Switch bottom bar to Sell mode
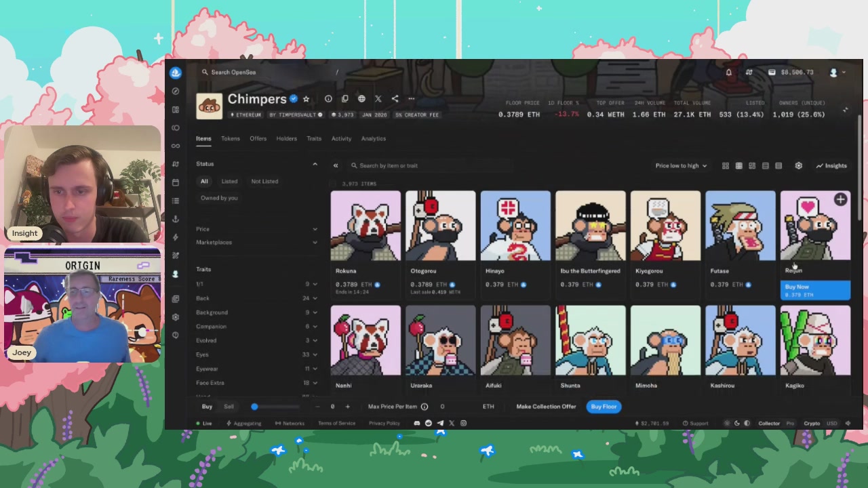The width and height of the screenshot is (868, 488). (x=229, y=407)
